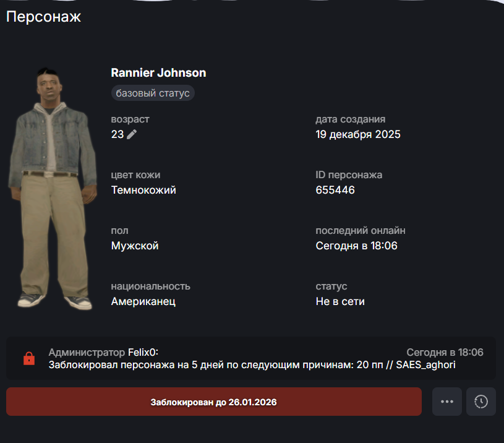Open the three-dots more options button
This screenshot has height=443, width=504.
[x=446, y=402]
